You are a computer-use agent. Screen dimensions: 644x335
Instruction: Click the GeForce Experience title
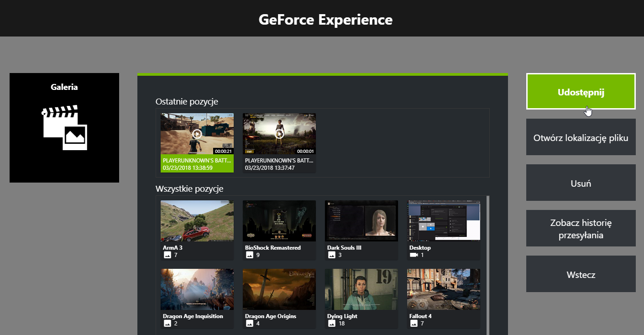(x=325, y=20)
